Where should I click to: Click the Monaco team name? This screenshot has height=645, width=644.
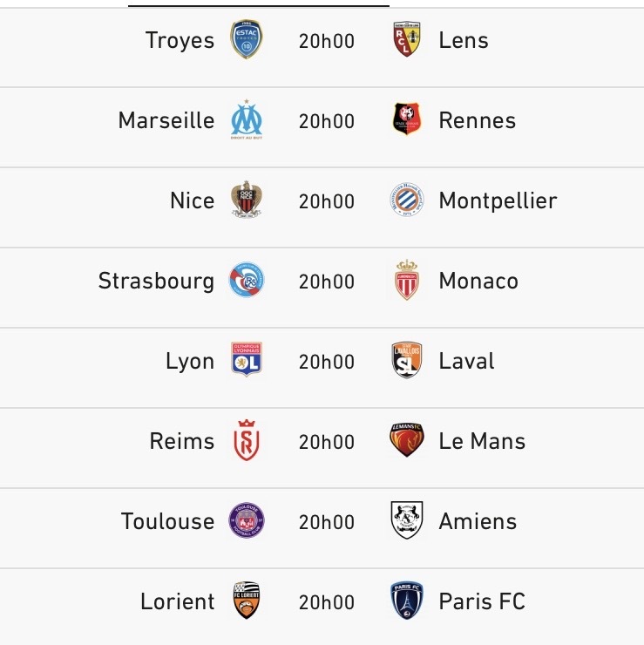[478, 281]
